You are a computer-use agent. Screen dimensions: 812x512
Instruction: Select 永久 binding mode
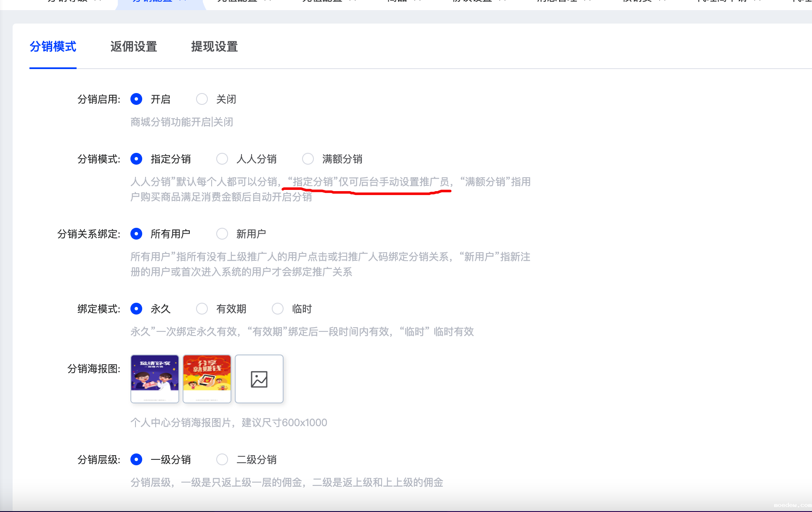click(x=136, y=309)
